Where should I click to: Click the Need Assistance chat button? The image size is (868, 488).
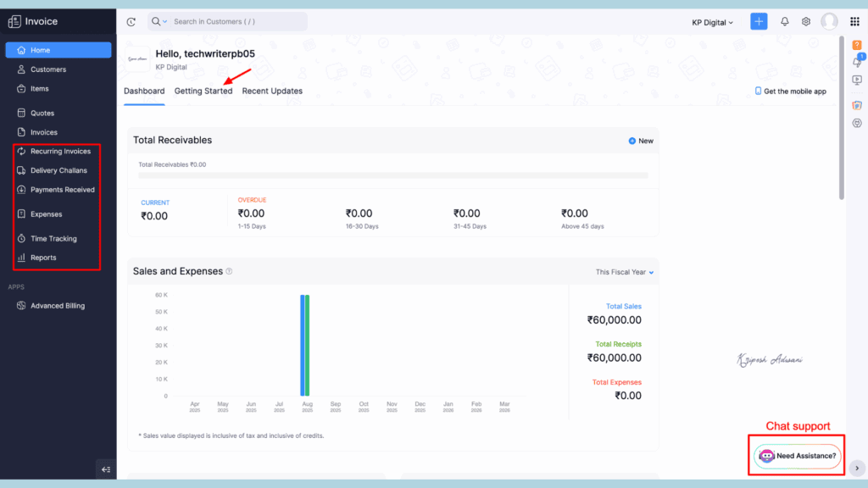798,456
